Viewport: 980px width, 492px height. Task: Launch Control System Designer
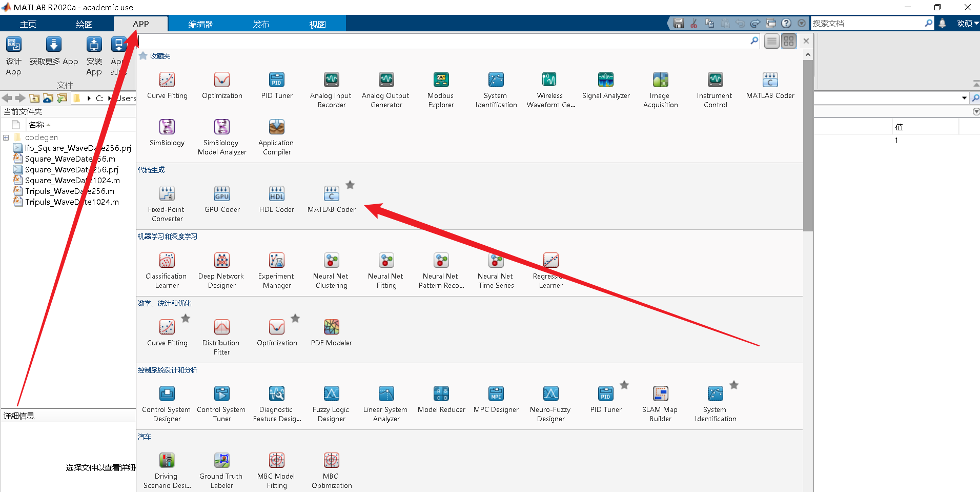click(167, 404)
